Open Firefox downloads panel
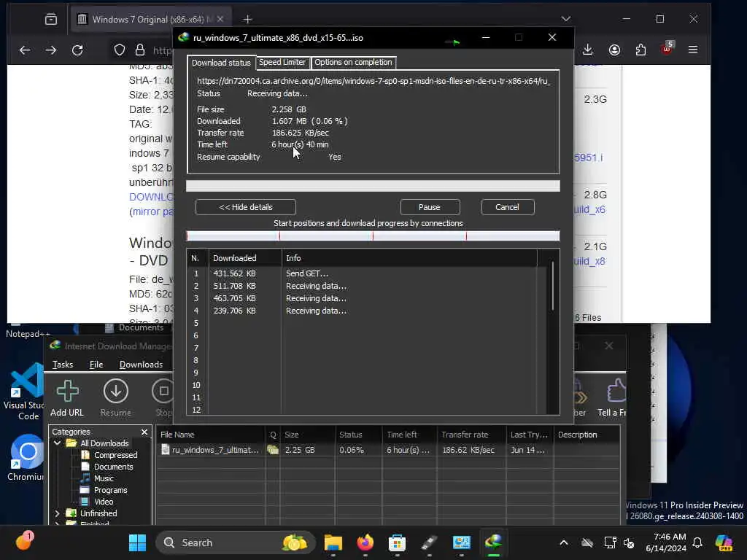 tap(588, 50)
